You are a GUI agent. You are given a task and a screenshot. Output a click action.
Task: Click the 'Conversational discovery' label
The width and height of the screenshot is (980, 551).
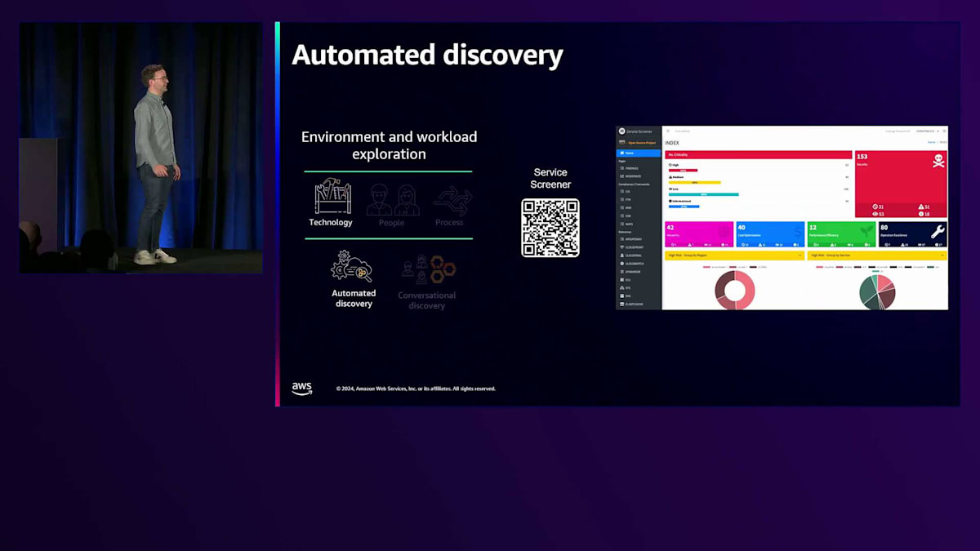coord(427,300)
